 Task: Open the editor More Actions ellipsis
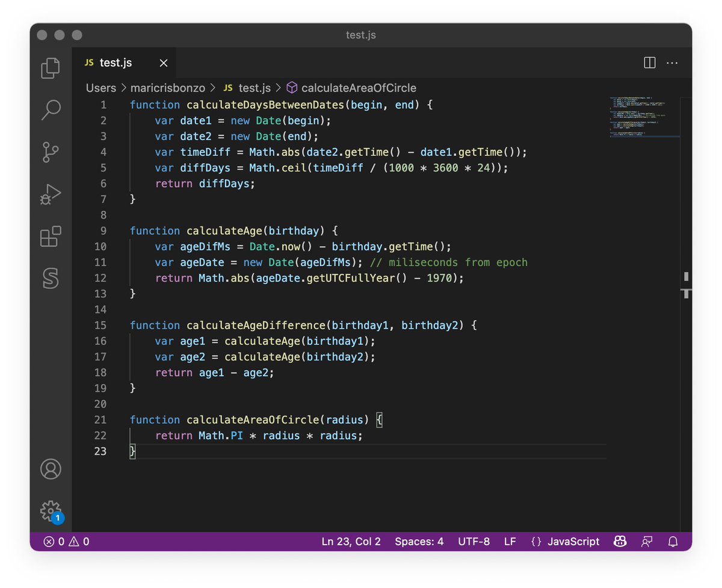coord(672,63)
